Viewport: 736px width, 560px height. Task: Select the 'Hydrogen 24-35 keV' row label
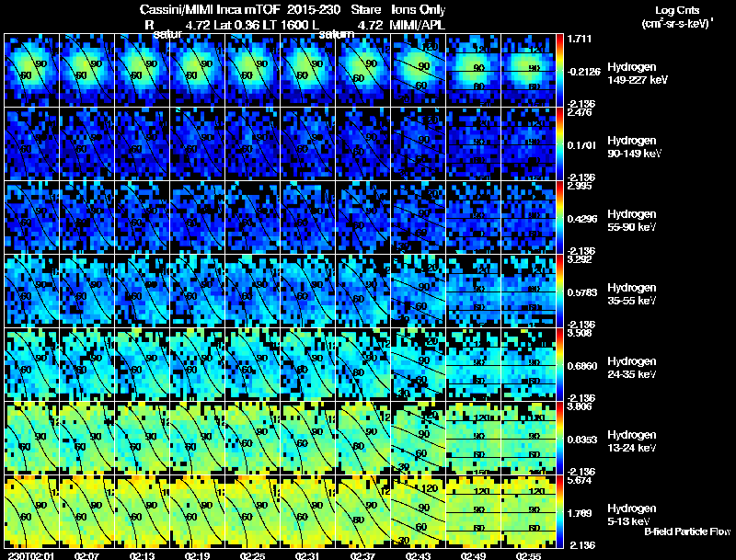point(632,368)
